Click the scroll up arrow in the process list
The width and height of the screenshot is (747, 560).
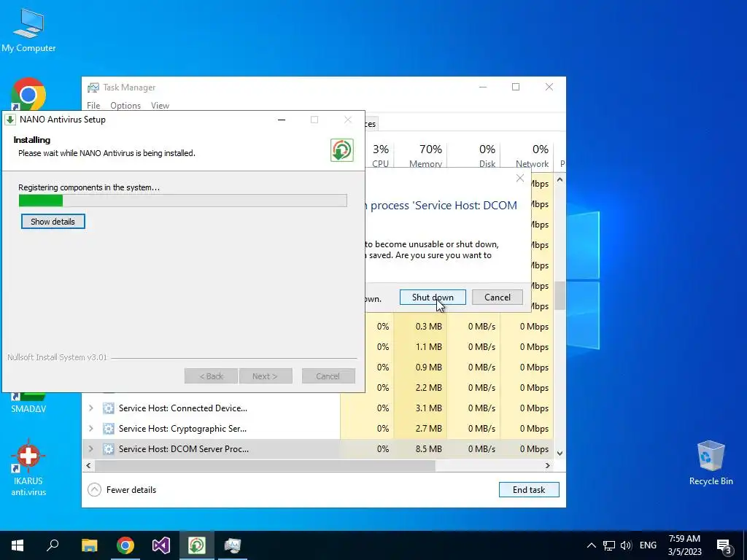click(x=560, y=179)
